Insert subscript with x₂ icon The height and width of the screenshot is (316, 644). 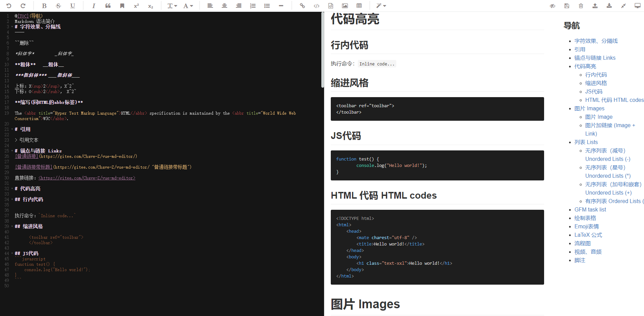click(x=151, y=6)
